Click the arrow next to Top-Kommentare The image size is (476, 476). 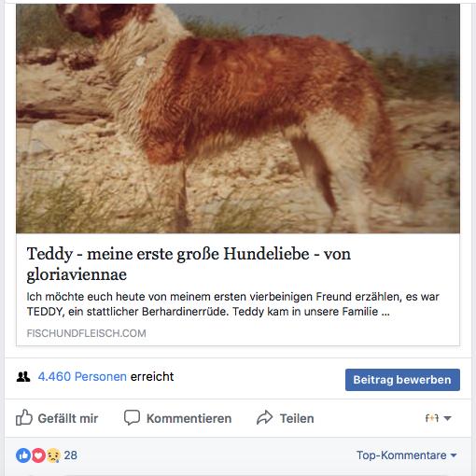point(454,455)
